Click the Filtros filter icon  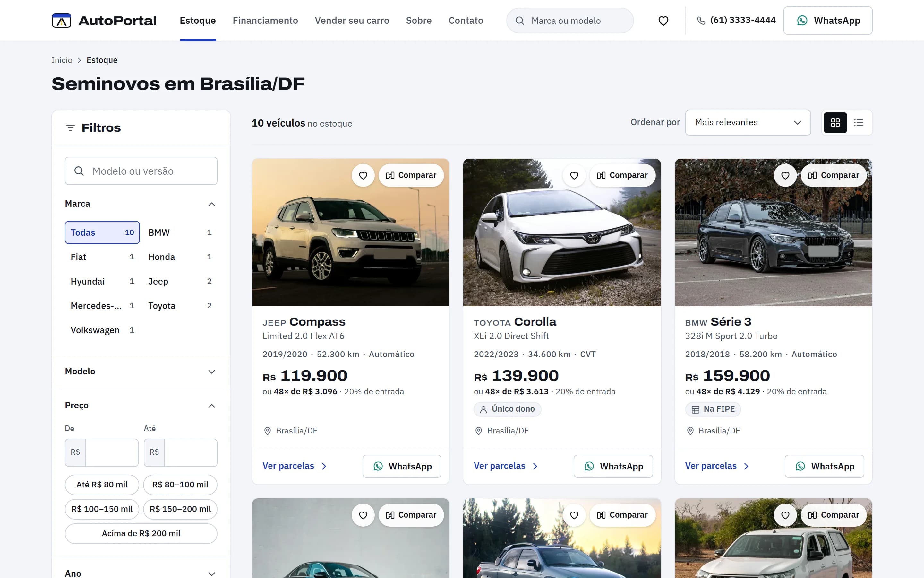point(71,128)
